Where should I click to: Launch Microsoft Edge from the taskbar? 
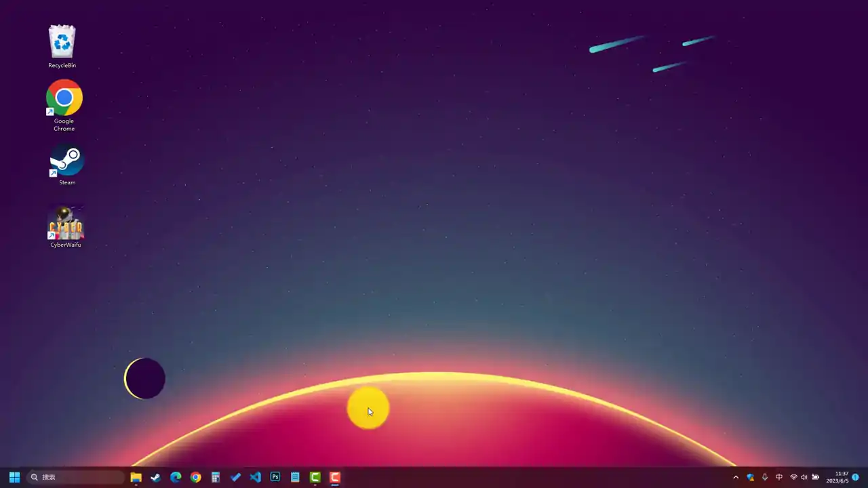[x=176, y=477]
